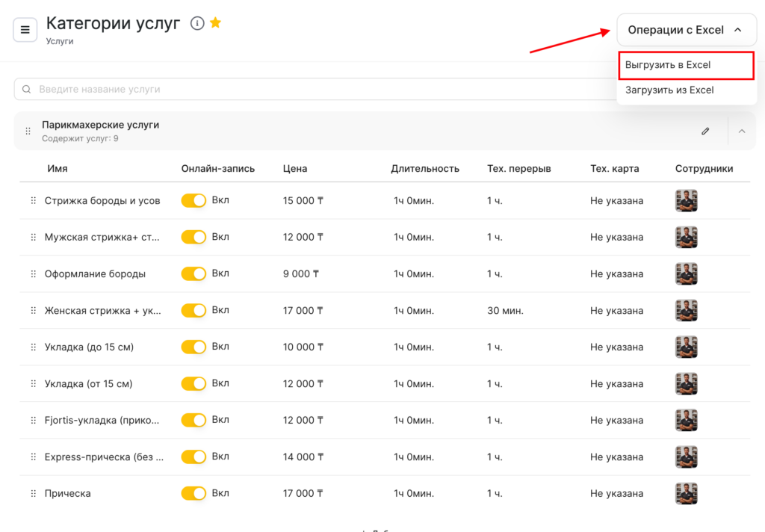Click pencil edit icon for Парикмахерские услуги
The height and width of the screenshot is (532, 765).
pyautogui.click(x=705, y=131)
